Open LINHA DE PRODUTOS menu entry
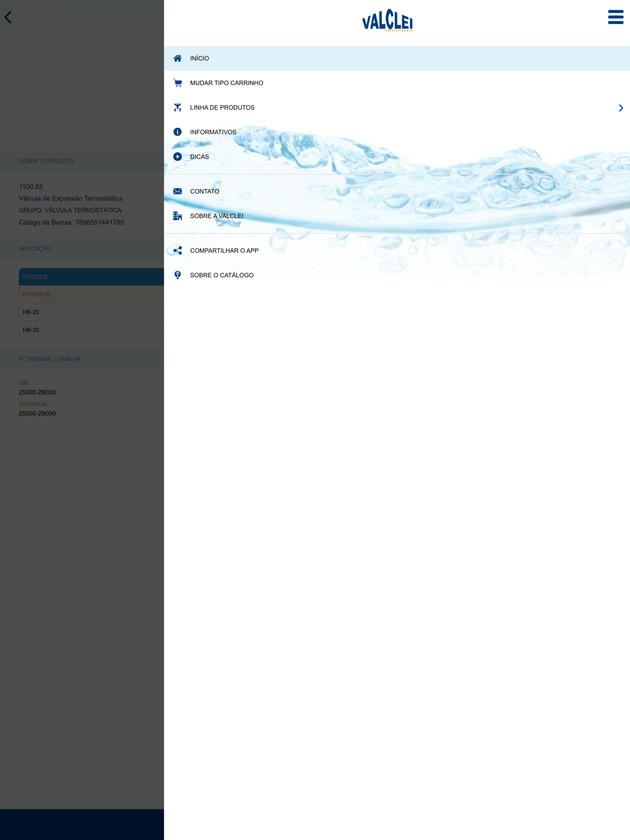The width and height of the screenshot is (630, 840). click(x=397, y=108)
